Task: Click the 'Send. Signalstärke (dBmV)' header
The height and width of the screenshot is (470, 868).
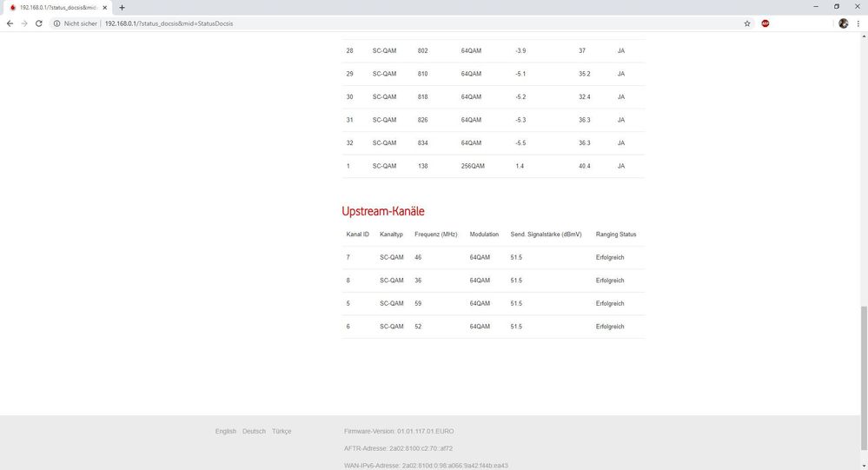Action: click(546, 235)
